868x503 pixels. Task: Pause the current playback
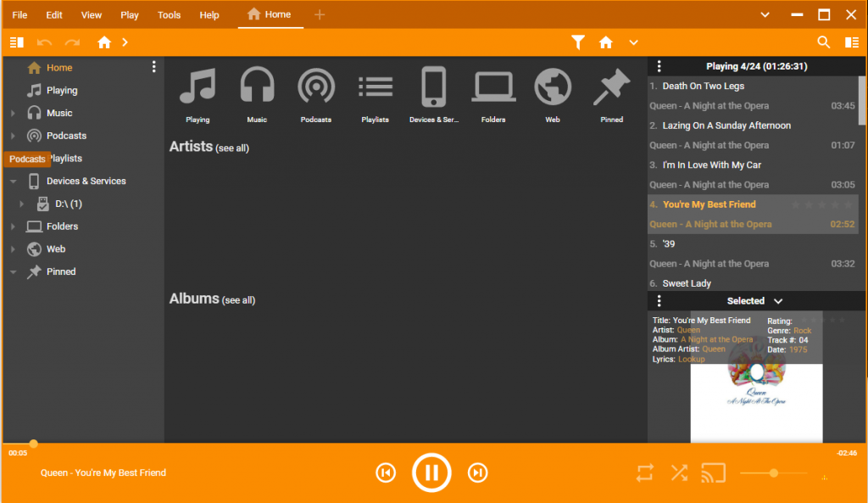click(431, 472)
